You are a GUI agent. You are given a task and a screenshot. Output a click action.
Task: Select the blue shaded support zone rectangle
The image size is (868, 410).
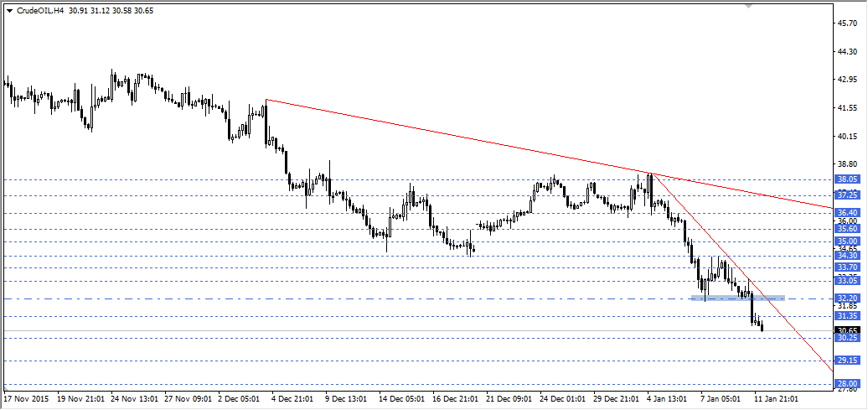point(737,298)
